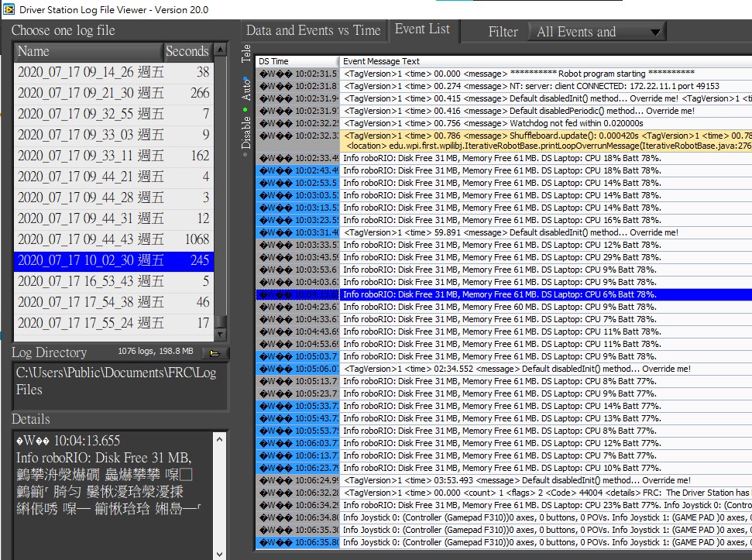Screen dimensions: 752x560
Task: Click the log list vertical scrollbar thumb
Action: pos(220,321)
